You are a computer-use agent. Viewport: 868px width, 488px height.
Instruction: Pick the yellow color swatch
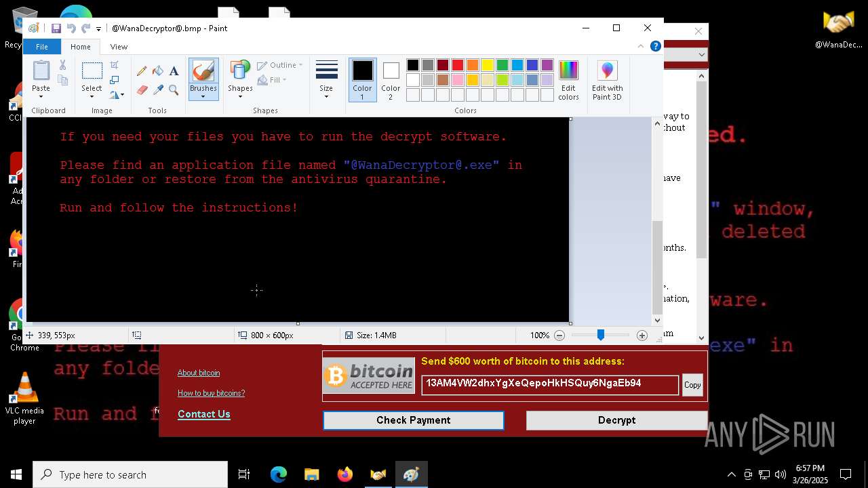[x=488, y=65]
